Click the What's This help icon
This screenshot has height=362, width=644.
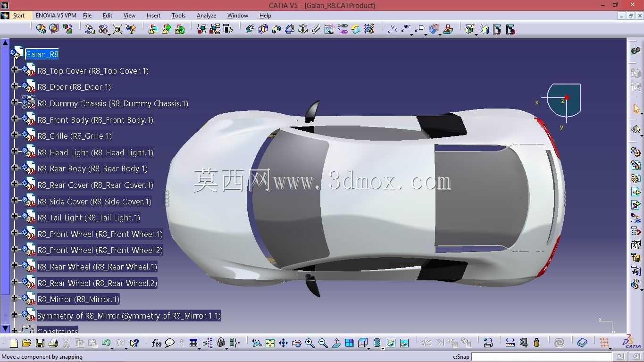tap(134, 343)
